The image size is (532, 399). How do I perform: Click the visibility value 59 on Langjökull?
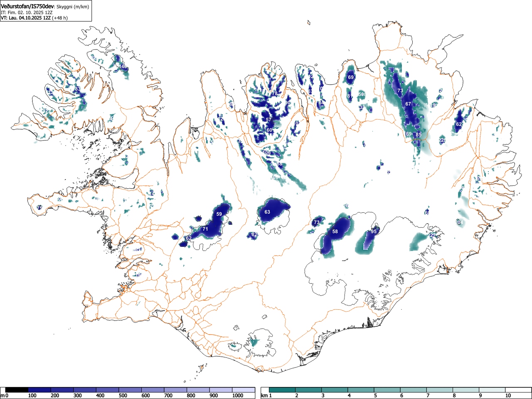click(x=219, y=214)
